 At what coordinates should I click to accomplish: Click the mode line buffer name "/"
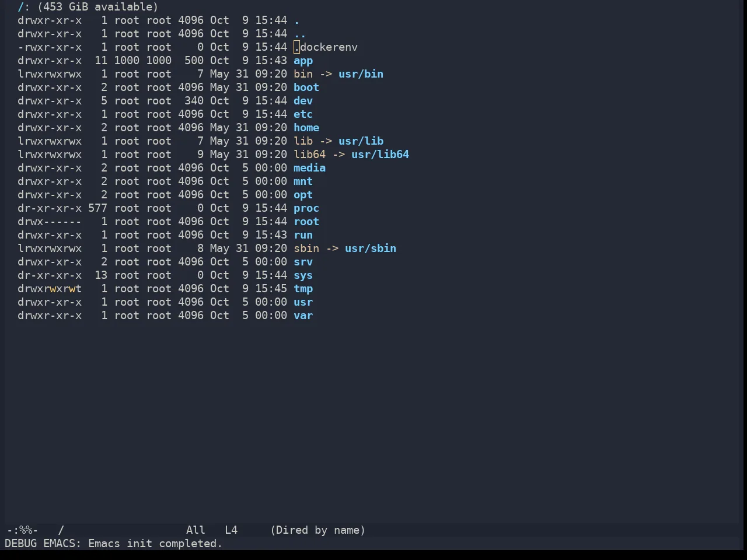point(61,530)
